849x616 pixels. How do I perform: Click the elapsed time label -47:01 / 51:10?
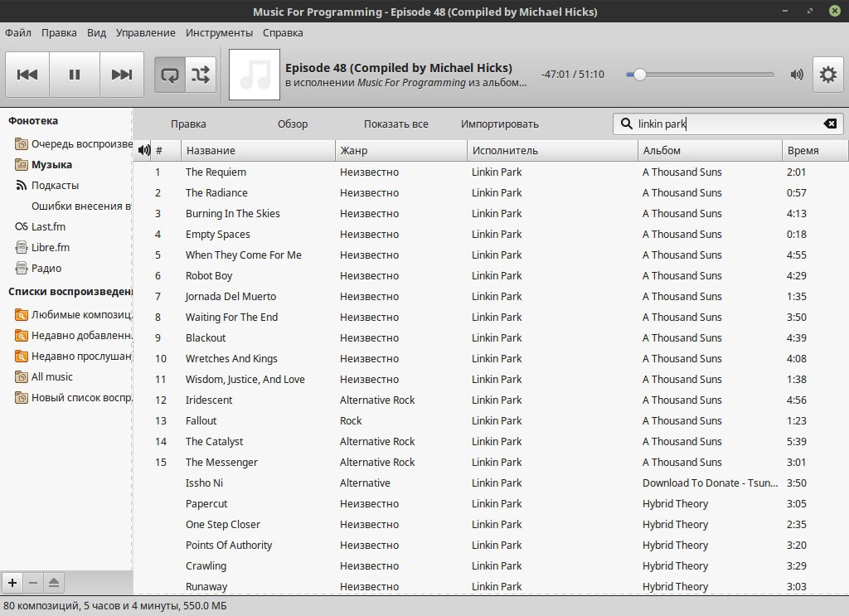click(572, 74)
